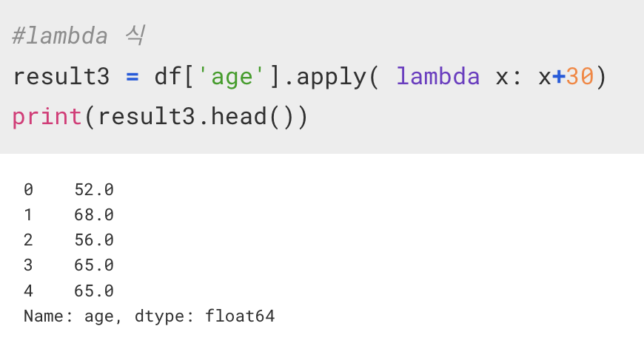
Task: Click the blue plus operator before 30
Action: point(559,77)
